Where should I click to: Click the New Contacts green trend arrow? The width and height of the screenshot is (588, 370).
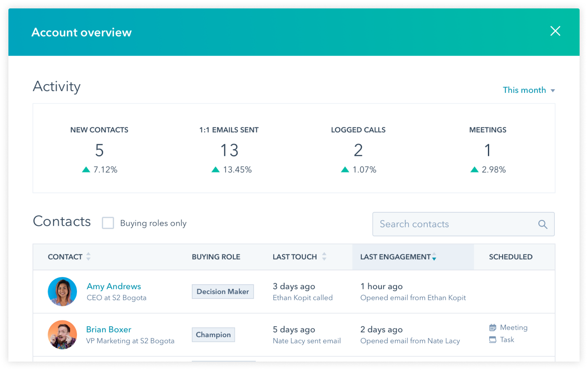click(86, 169)
